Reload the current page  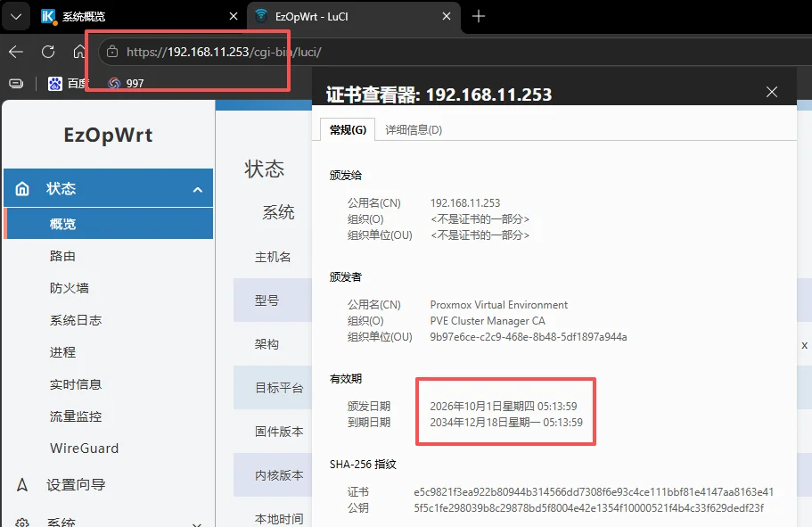coord(48,52)
